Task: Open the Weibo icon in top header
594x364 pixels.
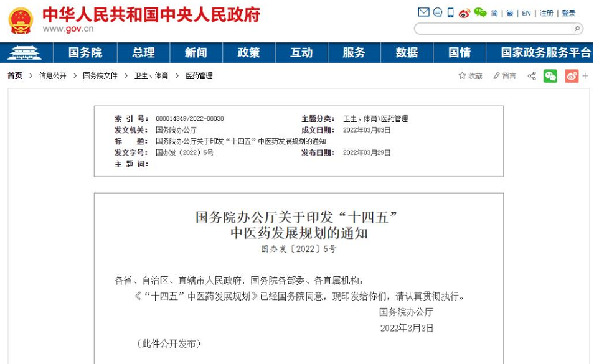Action: click(464, 13)
